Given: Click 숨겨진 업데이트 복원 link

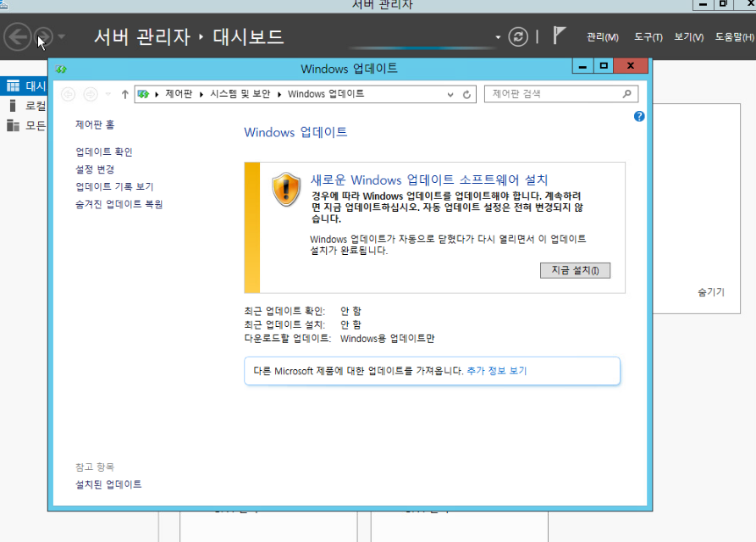Looking at the screenshot, I should [x=119, y=204].
